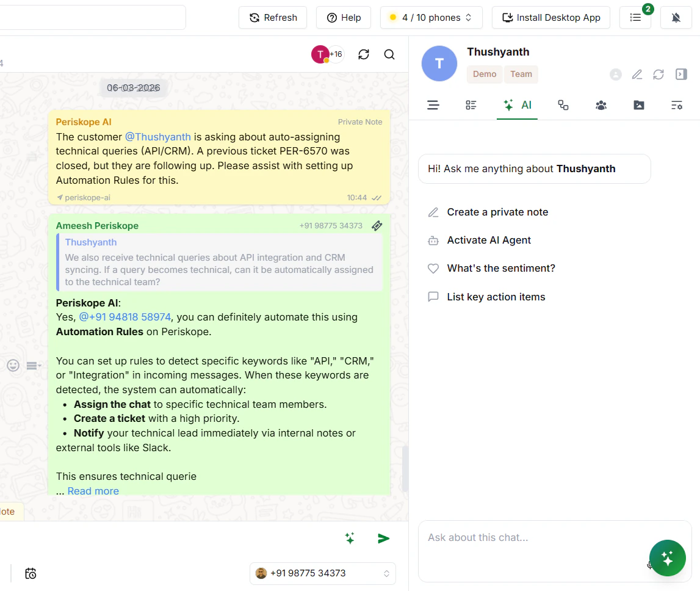Click the message typing area in composer
This screenshot has height=591, width=700.
click(170, 538)
